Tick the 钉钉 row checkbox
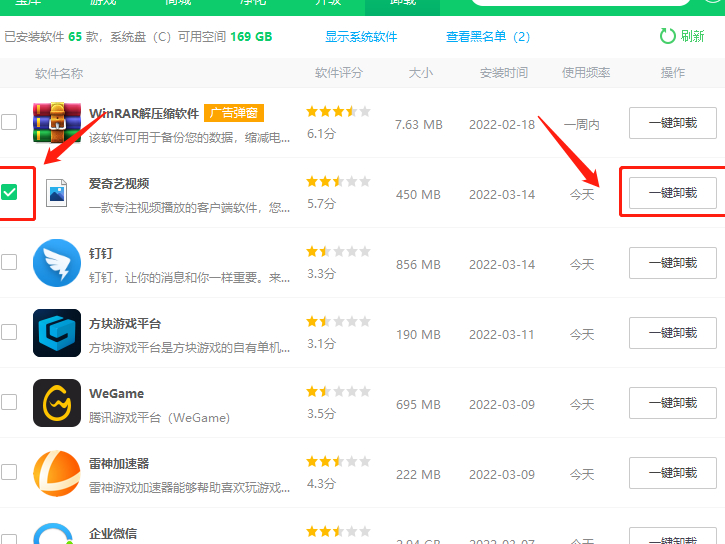 tap(9, 262)
